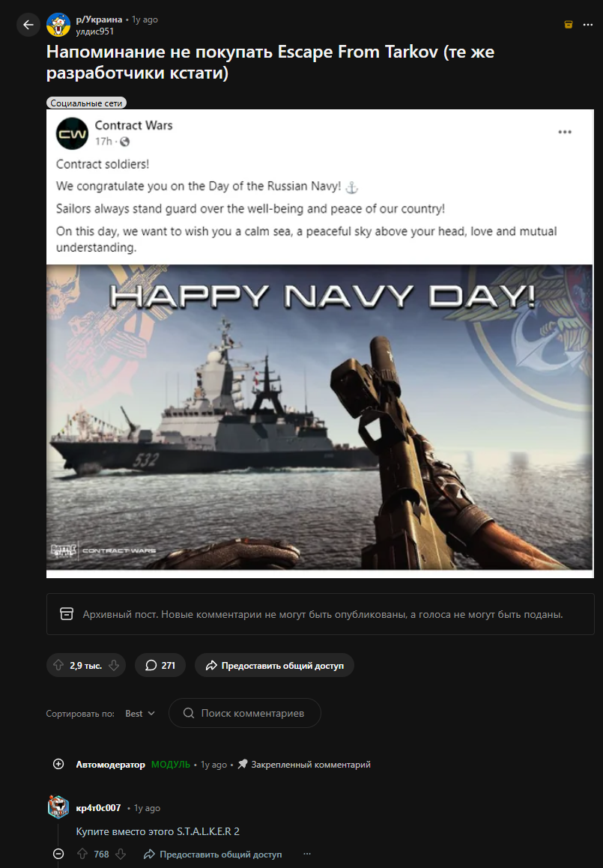Focus the Поиск комментариев search field
The width and height of the screenshot is (603, 868).
(x=245, y=713)
